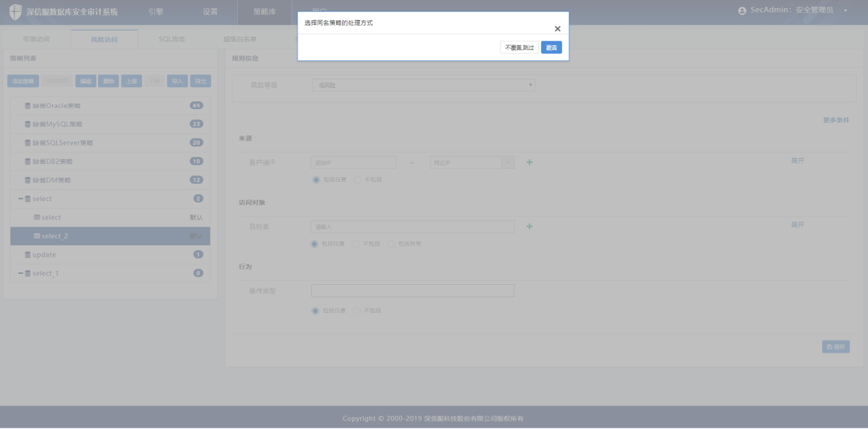Click the database icon beside 缺省MySQL策略

28,124
